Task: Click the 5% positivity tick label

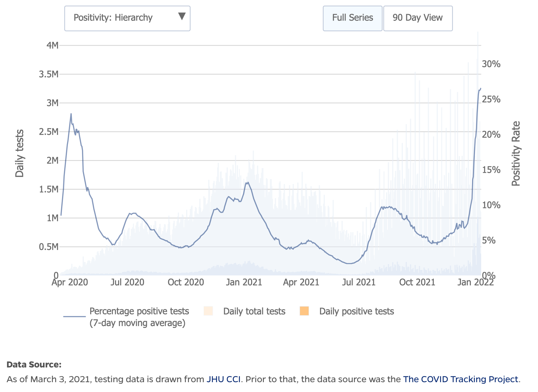Action: [489, 240]
